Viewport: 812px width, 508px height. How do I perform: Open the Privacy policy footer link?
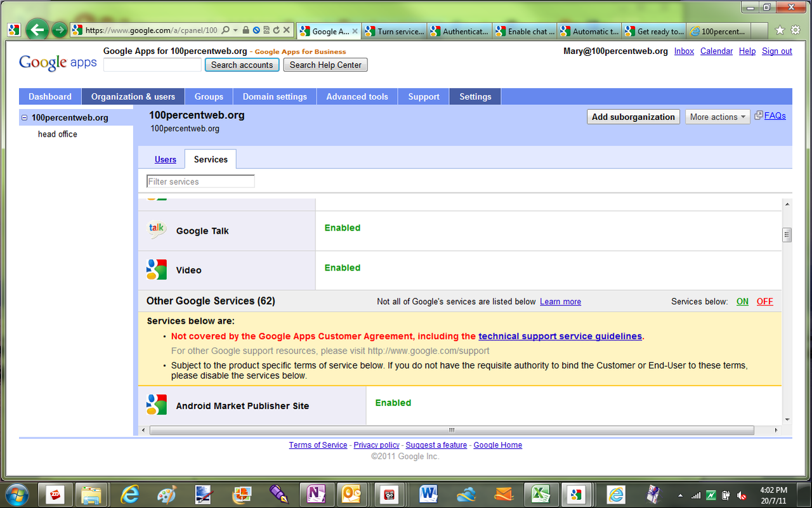point(377,445)
